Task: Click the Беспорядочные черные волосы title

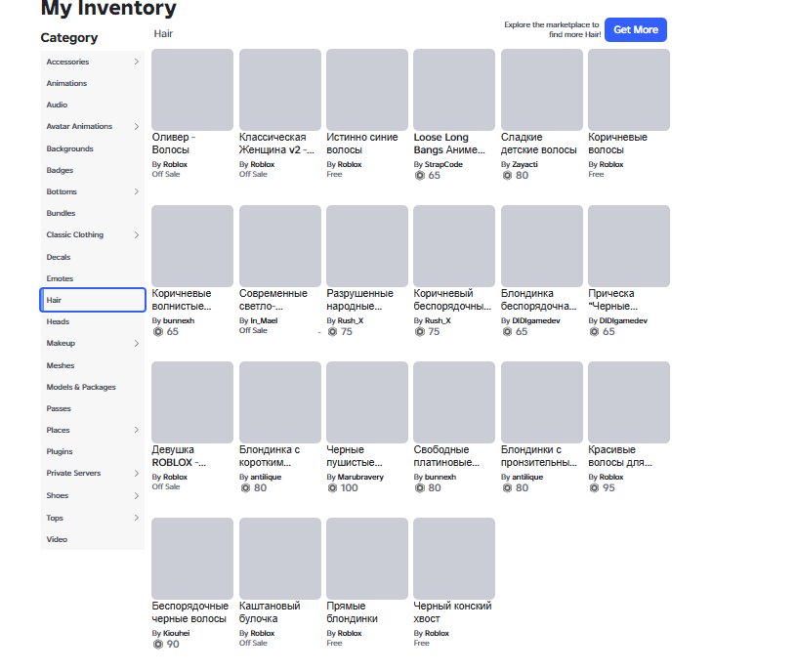Action: tap(190, 612)
